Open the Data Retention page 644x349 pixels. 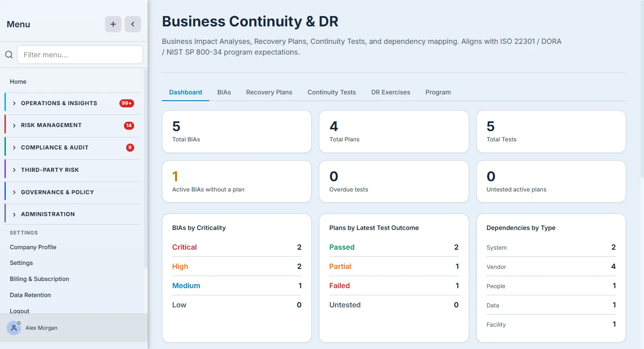coord(30,295)
